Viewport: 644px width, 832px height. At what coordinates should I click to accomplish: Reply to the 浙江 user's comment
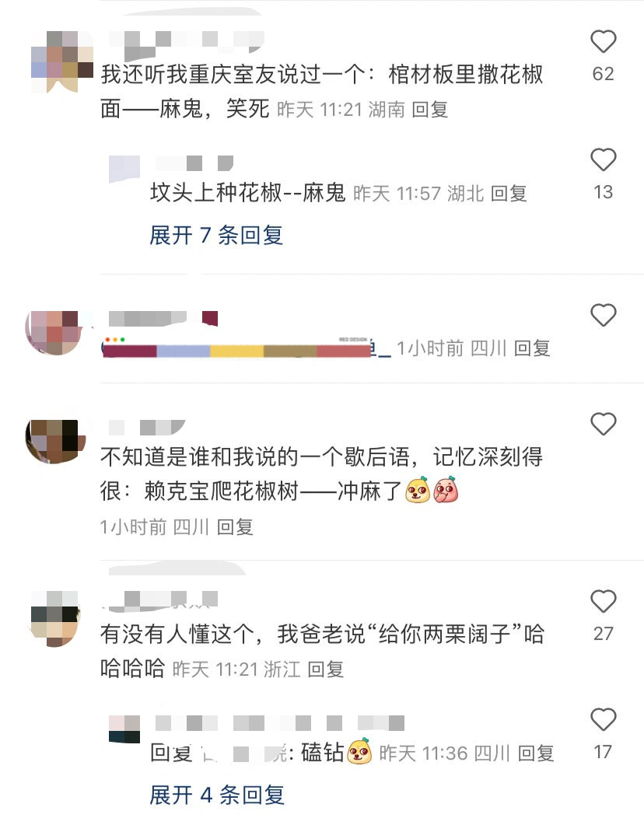click(326, 669)
